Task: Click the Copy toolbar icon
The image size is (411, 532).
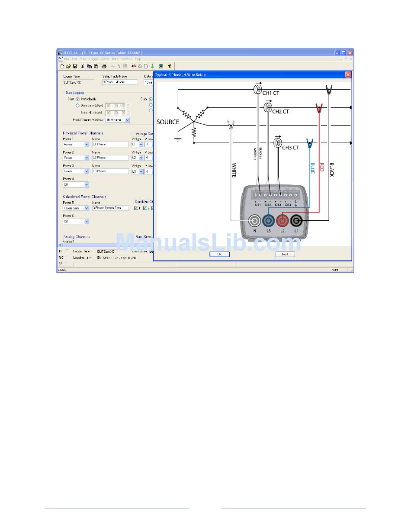Action: click(x=90, y=66)
